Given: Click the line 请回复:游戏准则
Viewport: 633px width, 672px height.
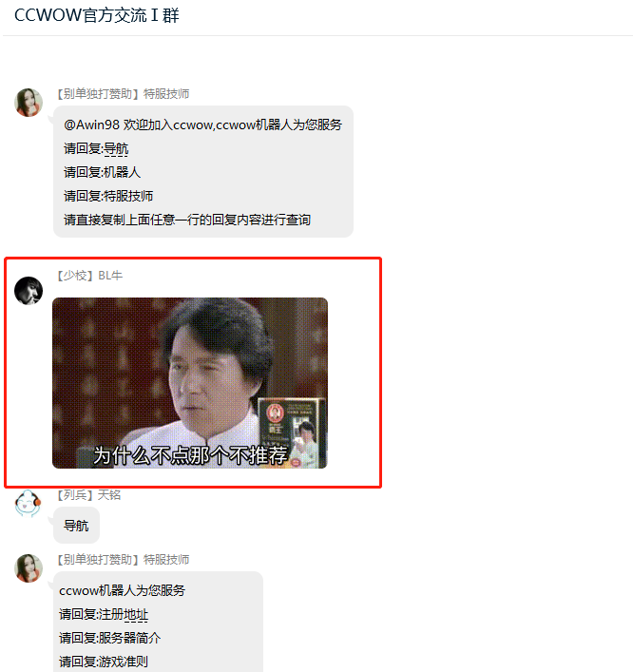Looking at the screenshot, I should click(x=104, y=662).
